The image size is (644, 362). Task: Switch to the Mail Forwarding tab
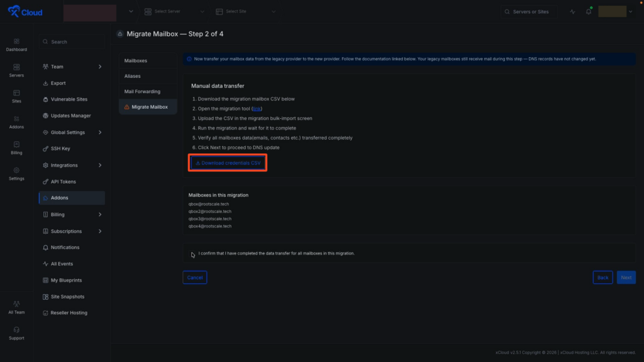click(x=148, y=92)
